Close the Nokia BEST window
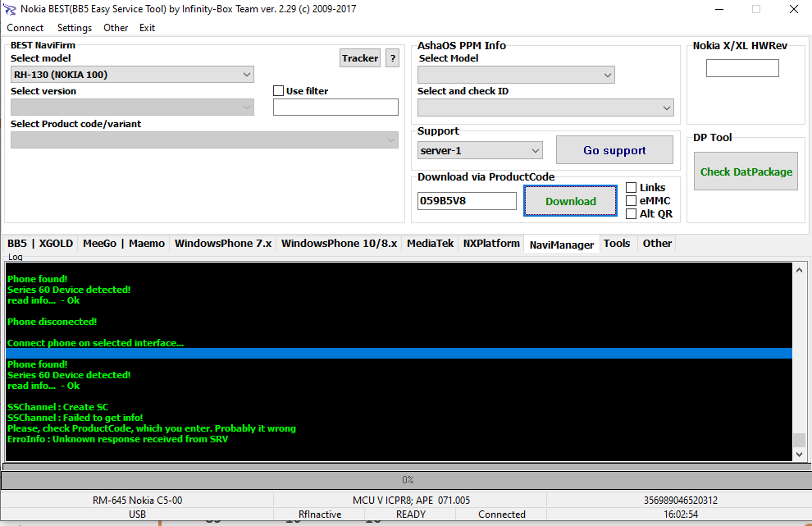The image size is (812, 526). [793, 9]
